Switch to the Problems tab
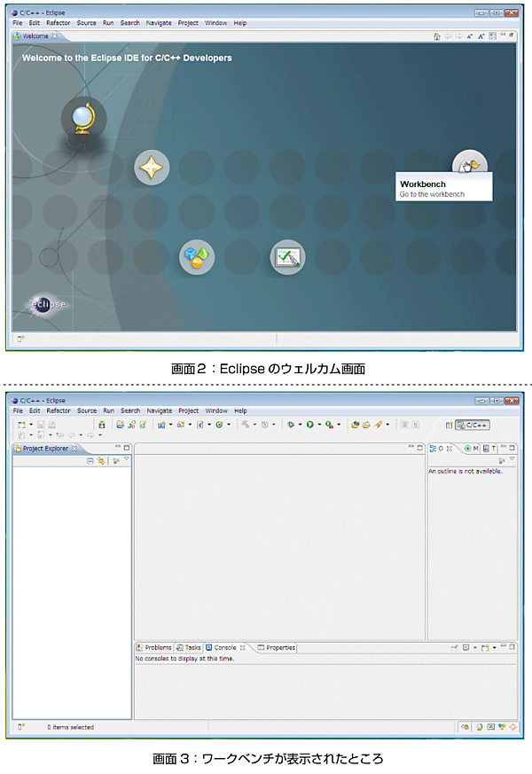This screenshot has width=532, height=774. (154, 647)
